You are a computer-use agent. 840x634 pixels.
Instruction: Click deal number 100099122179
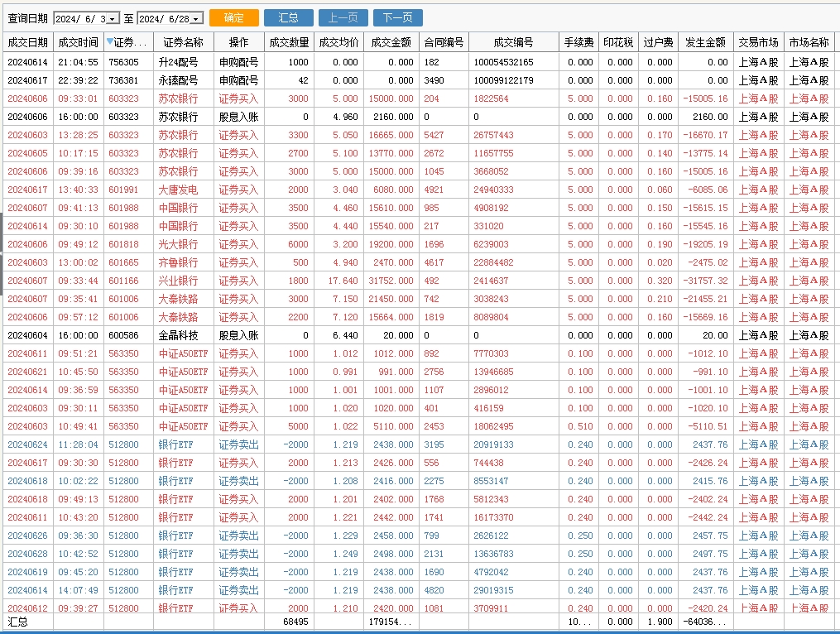pyautogui.click(x=503, y=80)
